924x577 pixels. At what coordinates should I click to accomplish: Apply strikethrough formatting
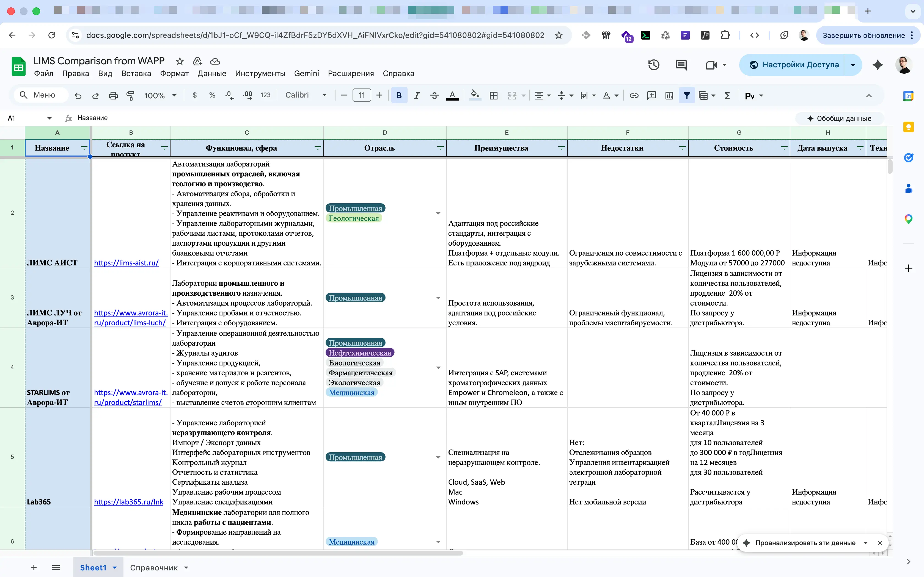(x=434, y=95)
